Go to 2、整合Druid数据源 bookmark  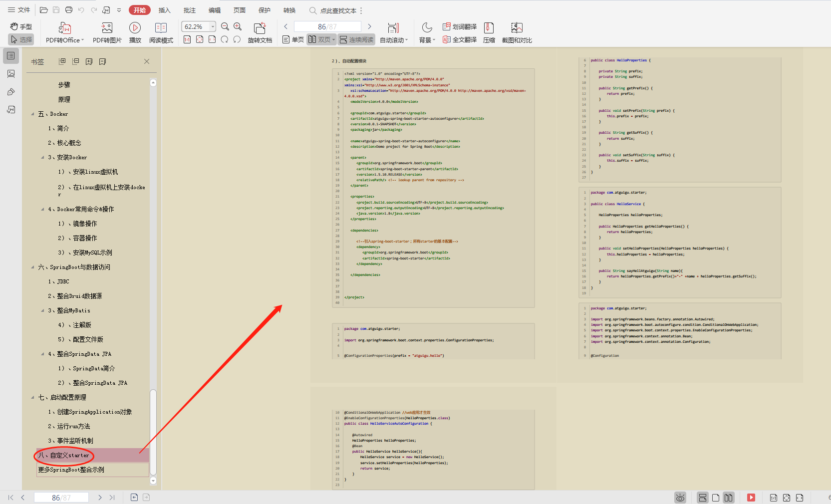(75, 296)
